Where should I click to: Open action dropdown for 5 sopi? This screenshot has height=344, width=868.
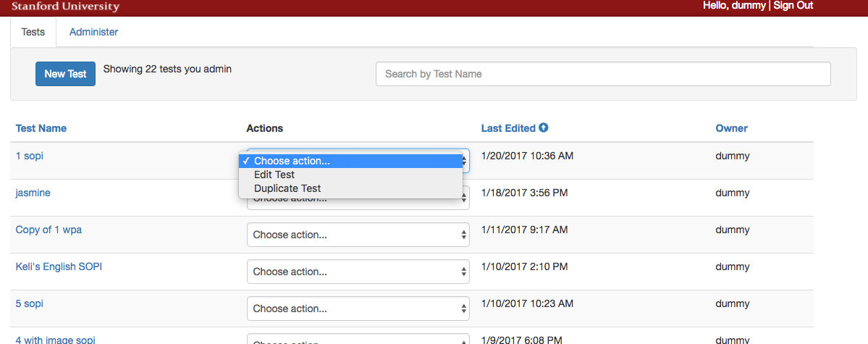coord(358,309)
